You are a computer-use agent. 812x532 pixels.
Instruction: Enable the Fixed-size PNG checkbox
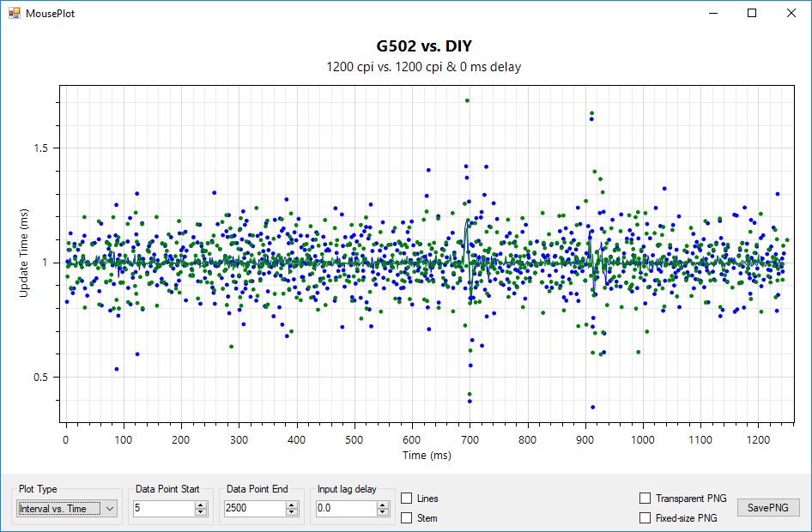click(x=645, y=517)
